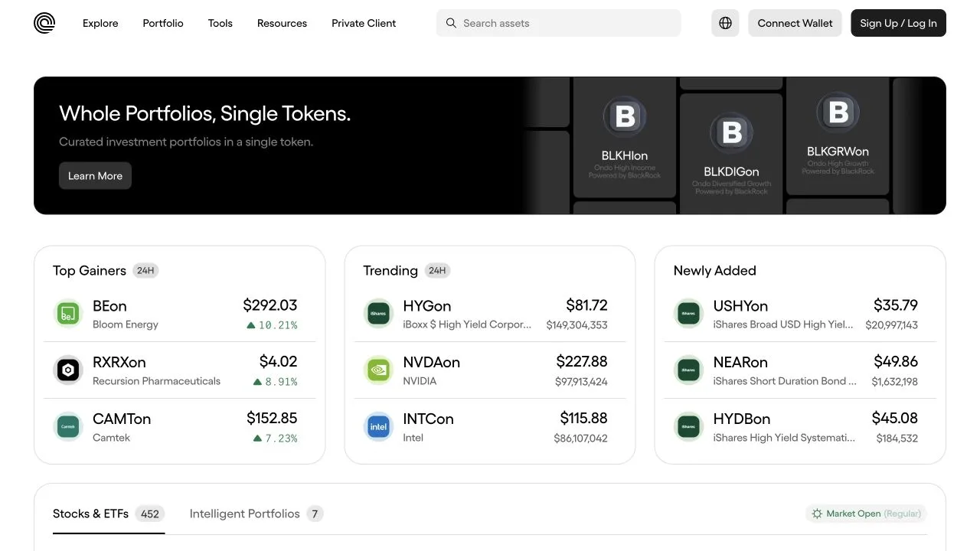980x551 pixels.
Task: Open the HYDBon asset name
Action: click(x=742, y=419)
